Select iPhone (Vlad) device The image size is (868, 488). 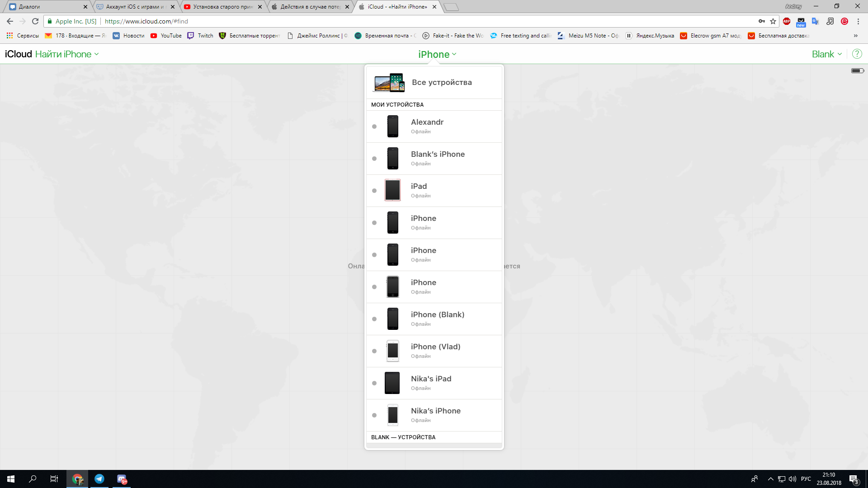[x=434, y=351]
